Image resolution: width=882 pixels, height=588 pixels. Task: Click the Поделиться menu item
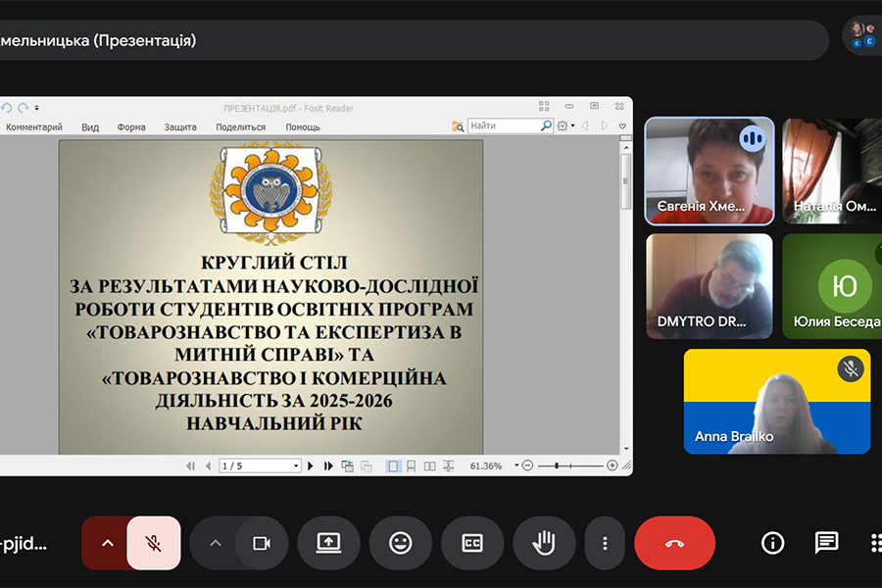click(240, 127)
